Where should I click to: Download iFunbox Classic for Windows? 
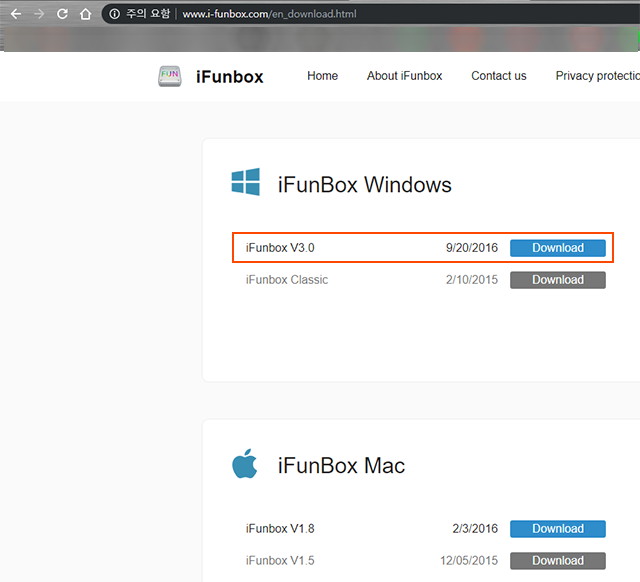coord(558,280)
